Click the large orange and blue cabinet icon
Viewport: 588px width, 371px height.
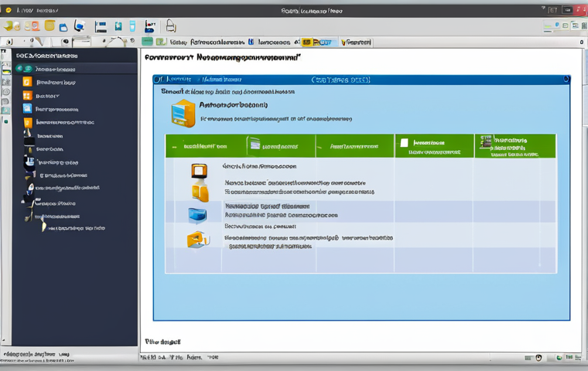coord(183,113)
